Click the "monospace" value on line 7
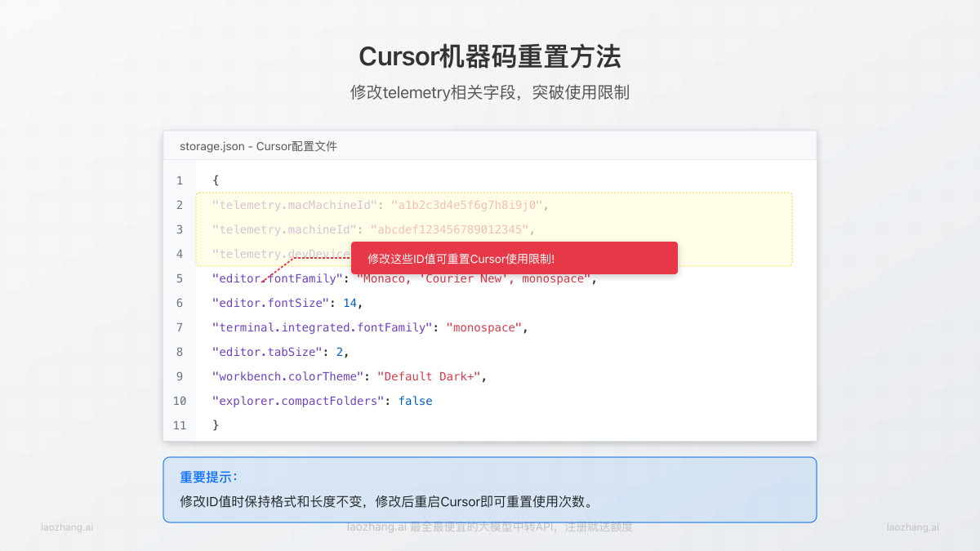Image resolution: width=980 pixels, height=551 pixels. 484,327
